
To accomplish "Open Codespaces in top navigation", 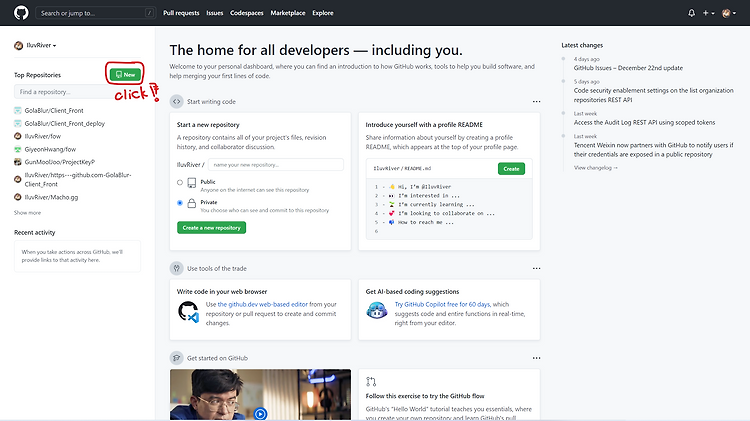I will click(247, 13).
